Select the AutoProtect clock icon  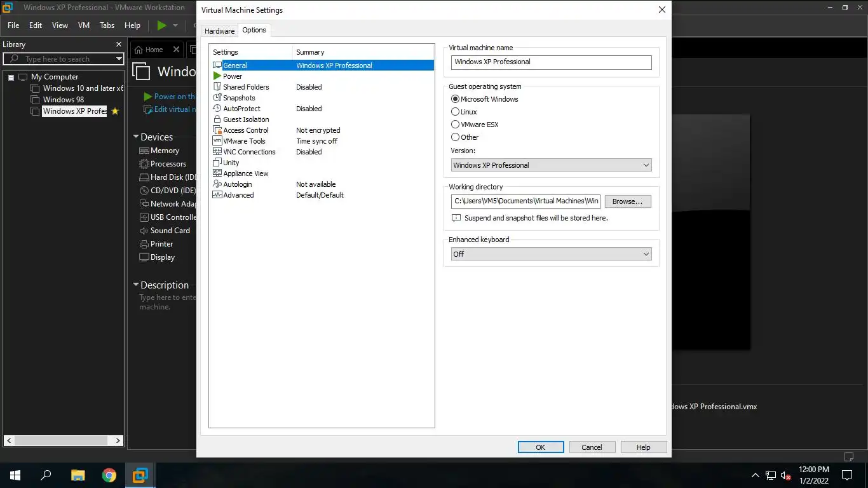pyautogui.click(x=217, y=109)
